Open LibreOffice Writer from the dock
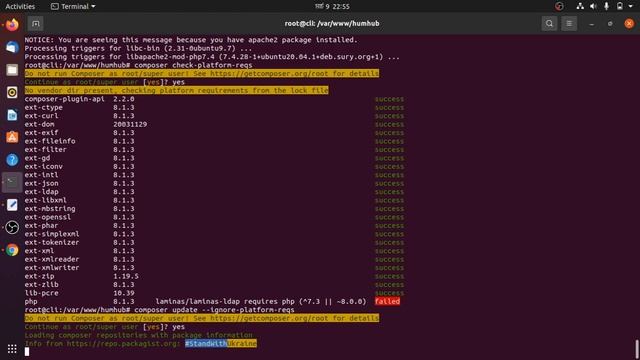The width and height of the screenshot is (640, 360). (12, 115)
